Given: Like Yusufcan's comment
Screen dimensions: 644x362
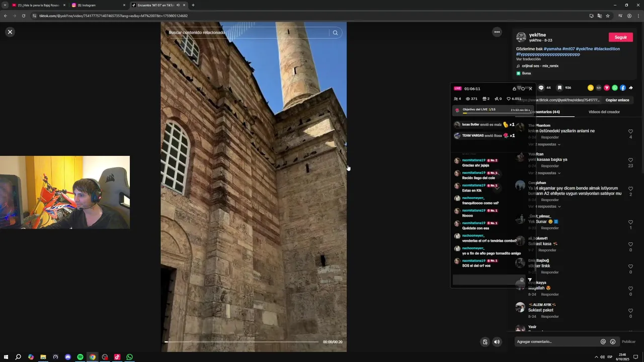Looking at the screenshot, I should tap(630, 160).
